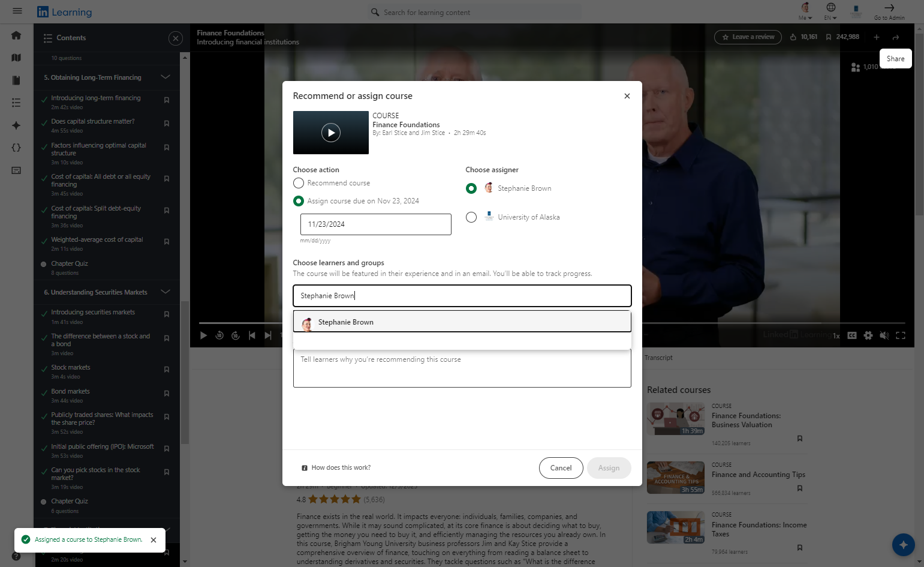Save course via bookmark icon beside 242,988
This screenshot has height=567, width=924.
[x=829, y=37]
